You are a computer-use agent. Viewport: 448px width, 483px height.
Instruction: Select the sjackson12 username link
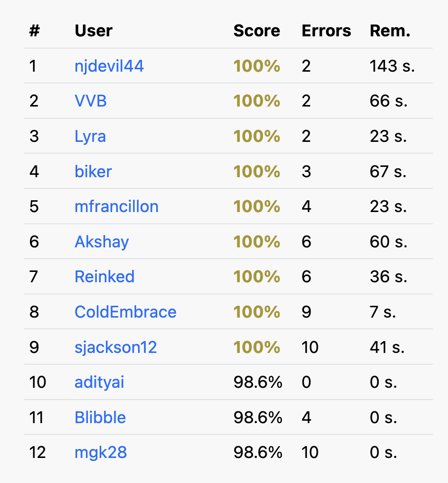[x=115, y=348]
